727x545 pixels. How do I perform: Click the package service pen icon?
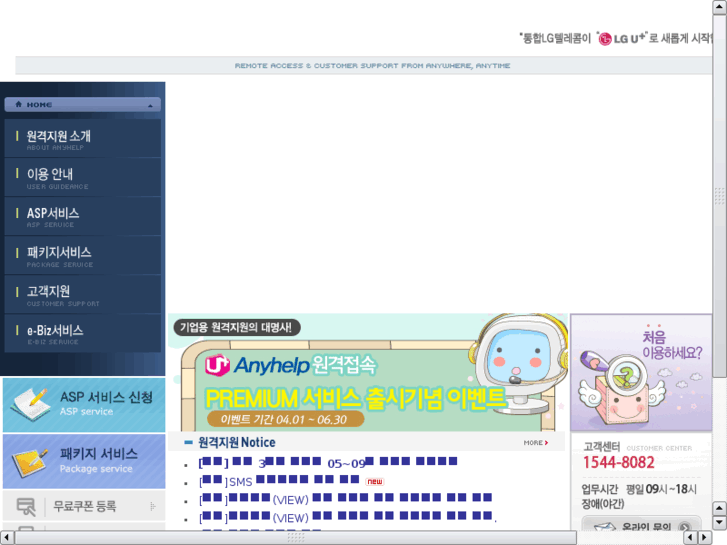[30, 462]
